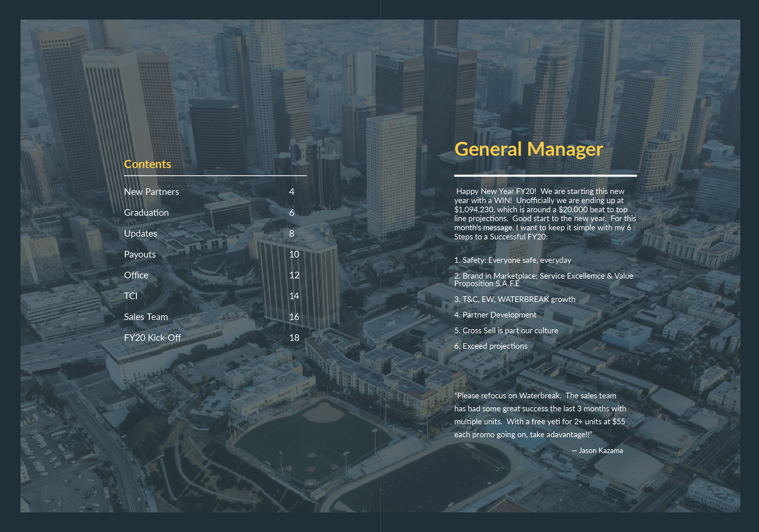Viewport: 759px width, 532px height.
Task: Select the Graduation contents entry
Action: (146, 213)
